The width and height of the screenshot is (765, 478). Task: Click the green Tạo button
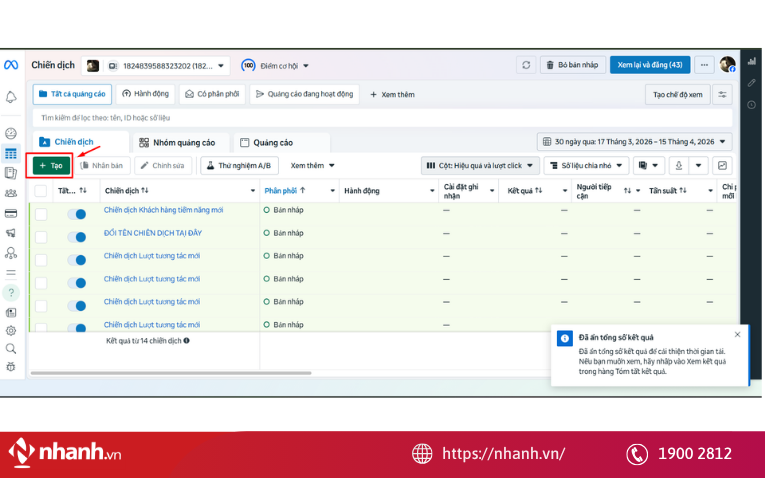(x=51, y=165)
